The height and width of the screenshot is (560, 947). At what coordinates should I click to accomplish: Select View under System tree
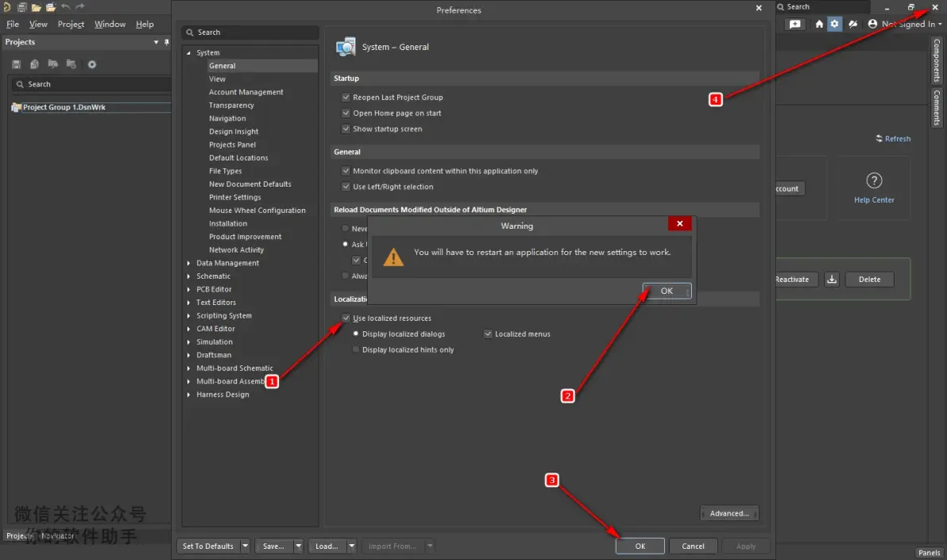pyautogui.click(x=218, y=79)
